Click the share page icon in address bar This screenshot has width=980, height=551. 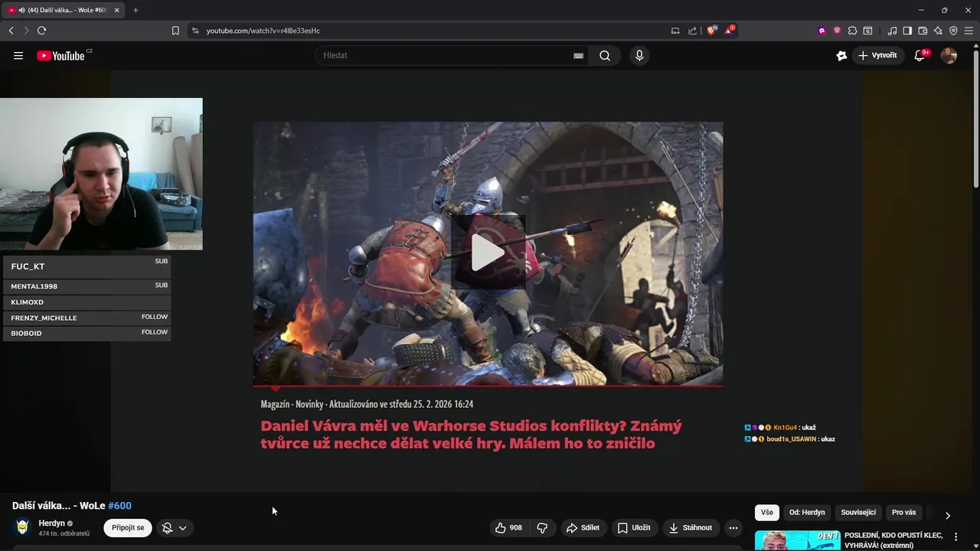click(x=693, y=31)
